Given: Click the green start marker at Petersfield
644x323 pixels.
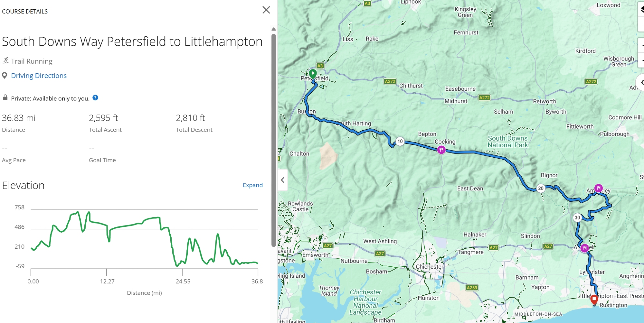Looking at the screenshot, I should click(312, 74).
